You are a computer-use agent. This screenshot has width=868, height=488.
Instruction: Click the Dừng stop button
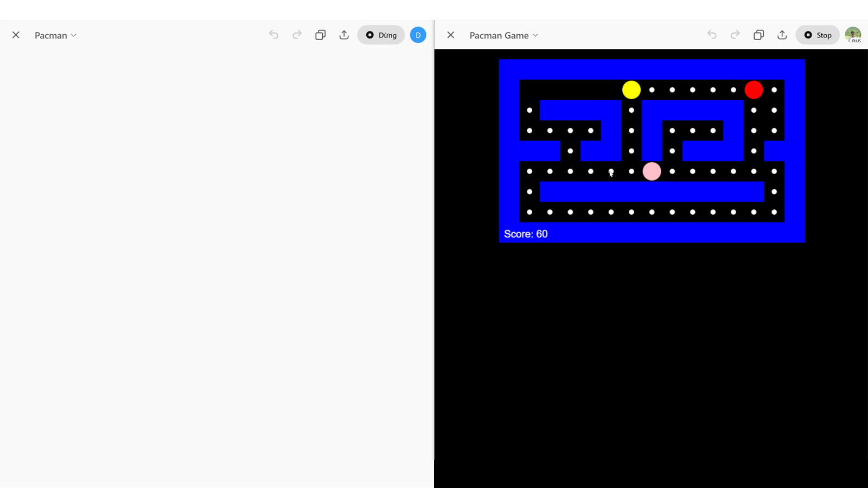click(381, 35)
